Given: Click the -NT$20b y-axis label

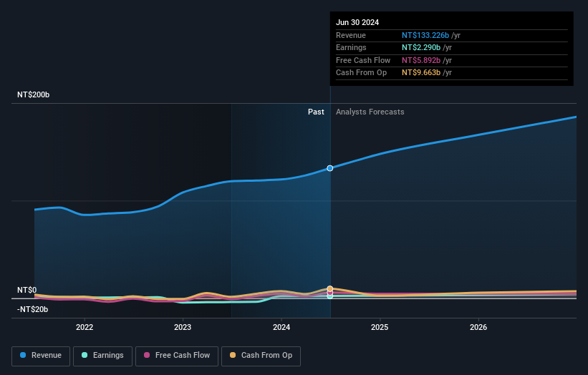Looking at the screenshot, I should click(x=33, y=309).
